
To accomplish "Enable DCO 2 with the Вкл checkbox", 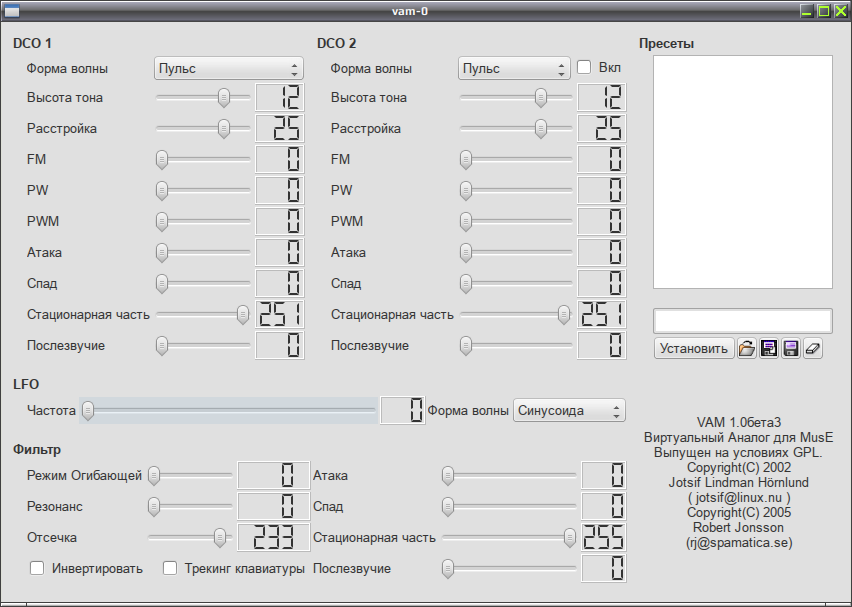I will (x=584, y=67).
